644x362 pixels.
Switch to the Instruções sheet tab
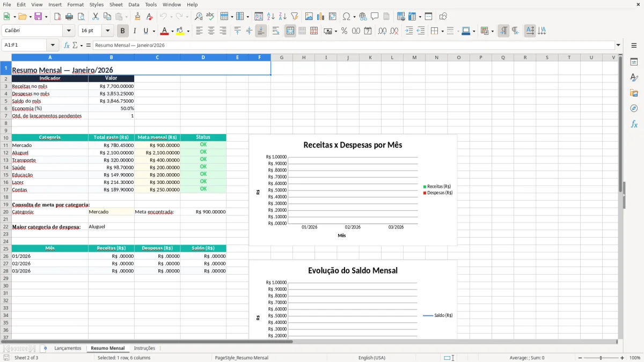[144, 348]
